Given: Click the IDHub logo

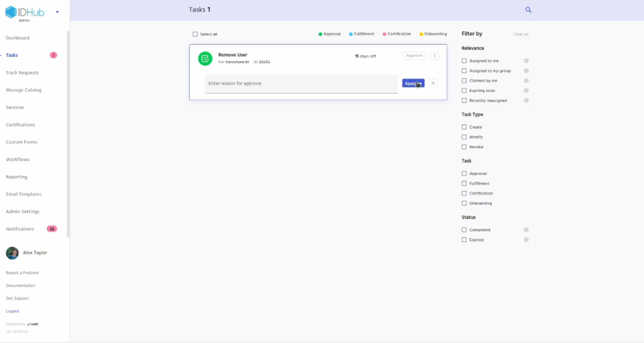Looking at the screenshot, I should 25,12.
